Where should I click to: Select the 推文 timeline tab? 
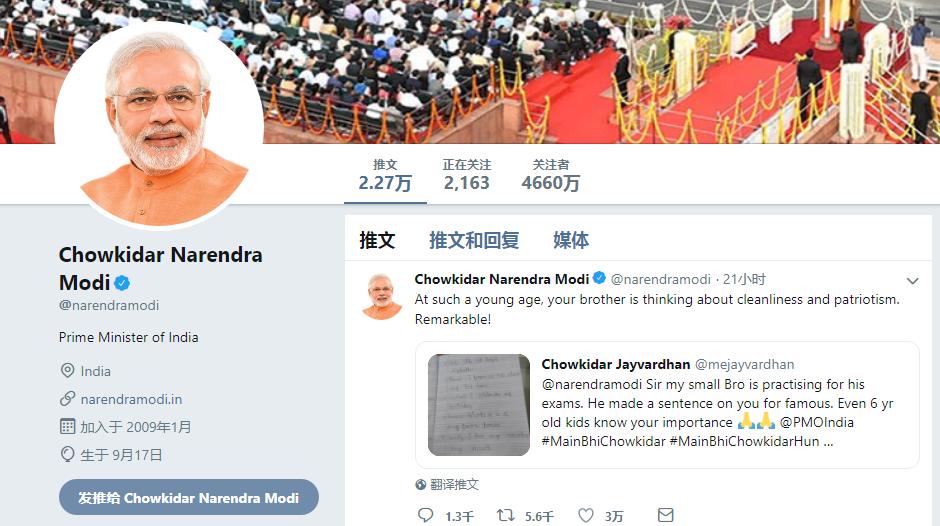[377, 241]
